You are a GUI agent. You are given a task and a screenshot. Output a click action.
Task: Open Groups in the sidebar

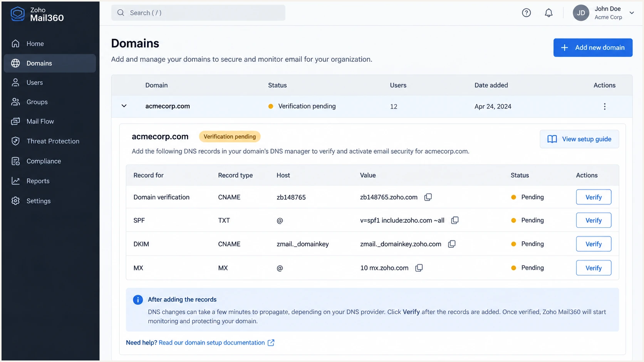click(x=50, y=102)
